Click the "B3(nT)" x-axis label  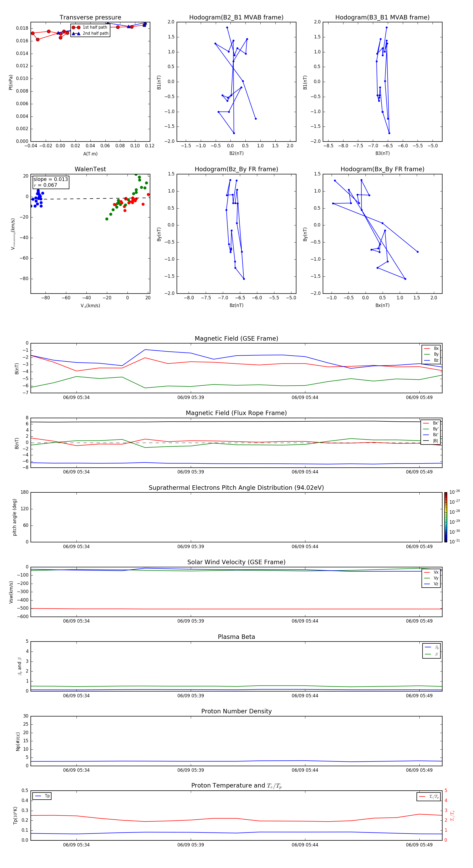click(382, 153)
